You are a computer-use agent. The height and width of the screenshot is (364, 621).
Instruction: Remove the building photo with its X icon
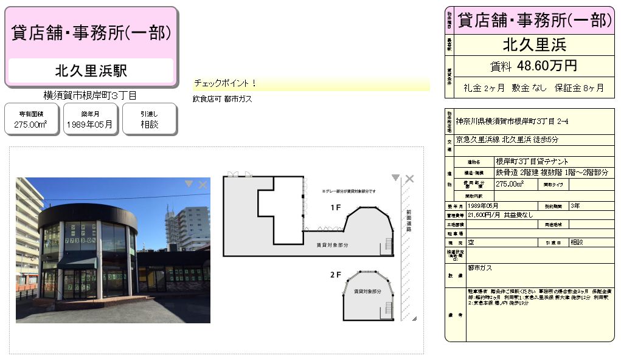pos(203,184)
